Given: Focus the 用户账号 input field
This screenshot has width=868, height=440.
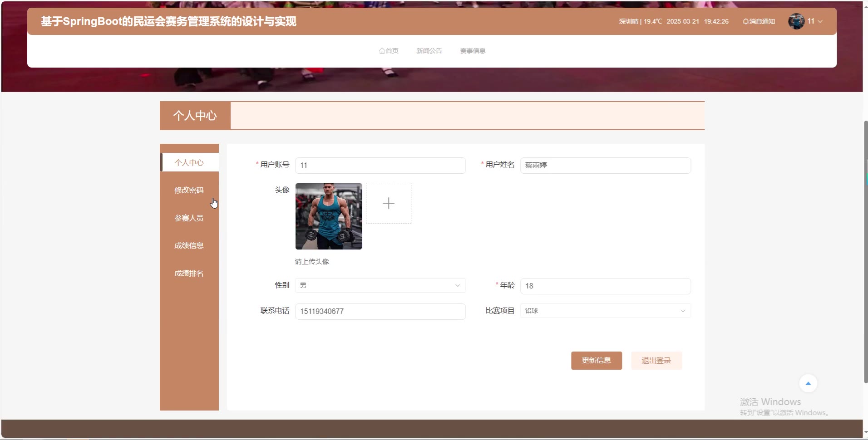Looking at the screenshot, I should pyautogui.click(x=380, y=165).
